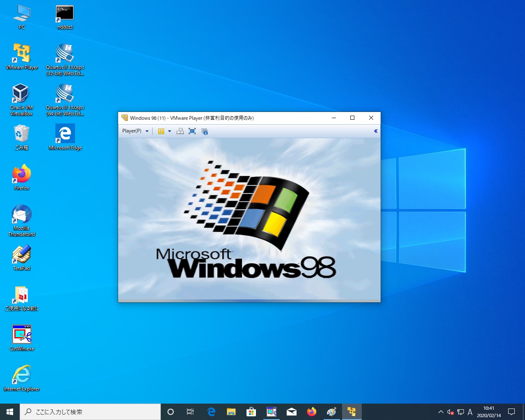The height and width of the screenshot is (420, 525).
Task: Enter full screen mode via toolbar icon
Action: (192, 131)
